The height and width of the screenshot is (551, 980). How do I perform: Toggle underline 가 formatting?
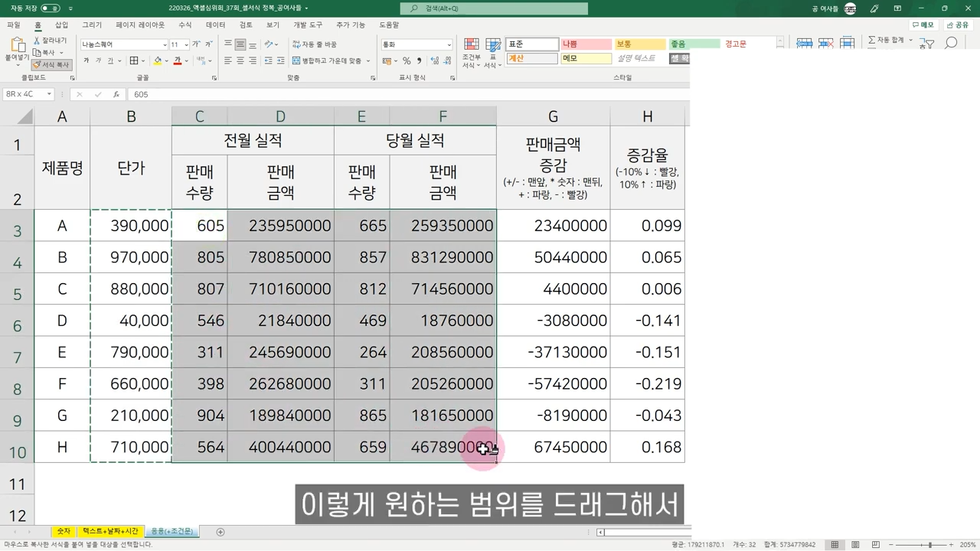tap(111, 60)
